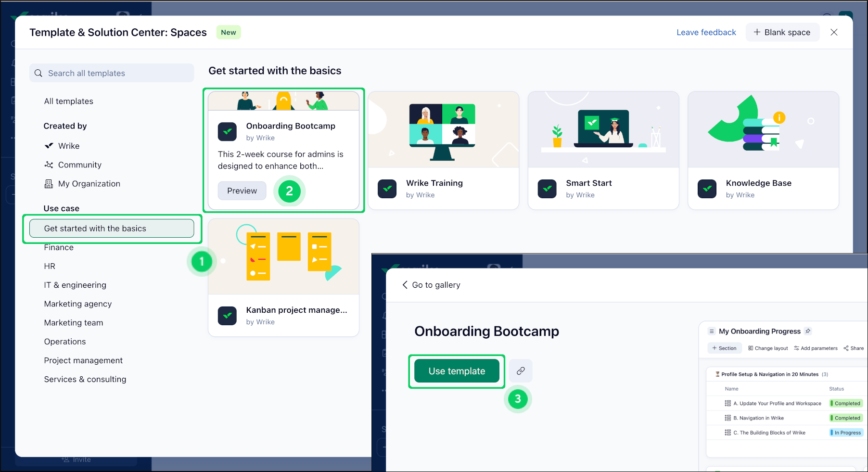
Task: Open the Operations use case
Action: coord(65,342)
